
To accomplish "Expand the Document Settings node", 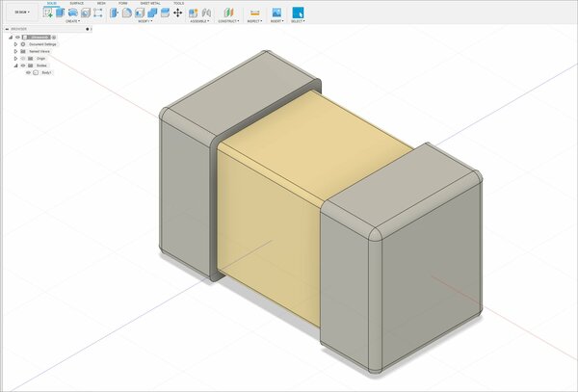I will pos(15,44).
